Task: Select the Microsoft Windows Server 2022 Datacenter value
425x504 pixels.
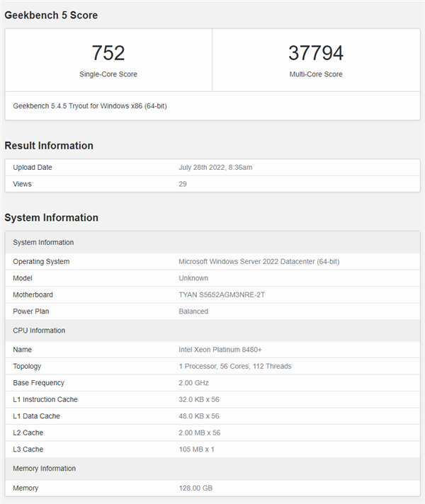Action: 259,262
